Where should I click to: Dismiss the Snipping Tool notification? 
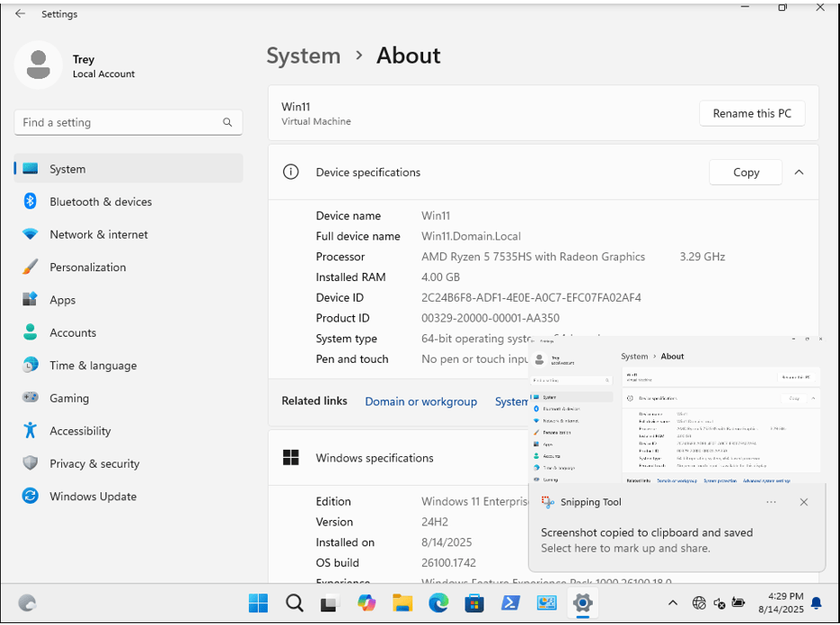[804, 502]
